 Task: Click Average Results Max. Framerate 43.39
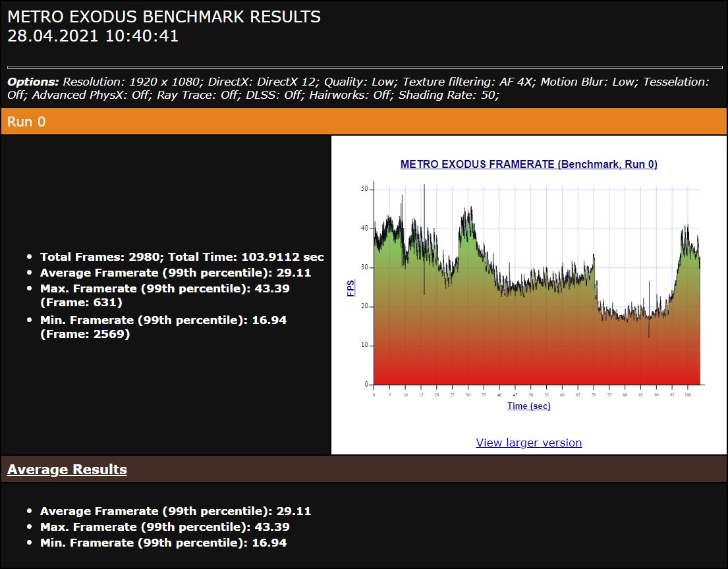tap(165, 527)
